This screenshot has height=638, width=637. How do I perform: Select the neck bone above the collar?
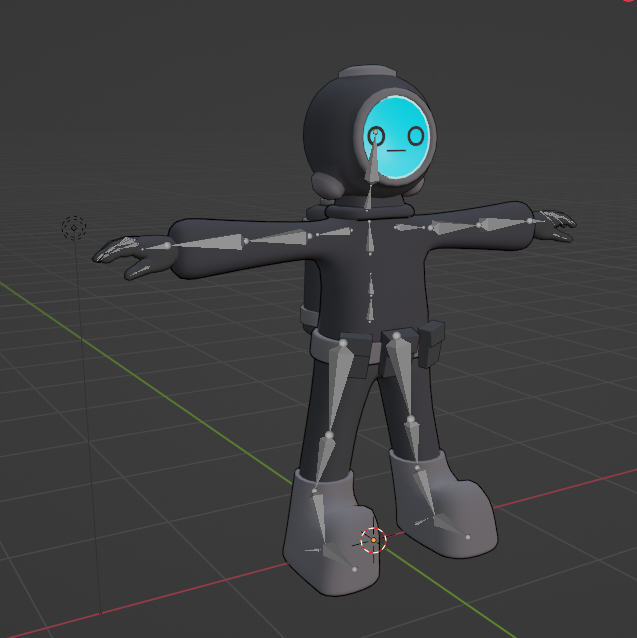click(369, 197)
